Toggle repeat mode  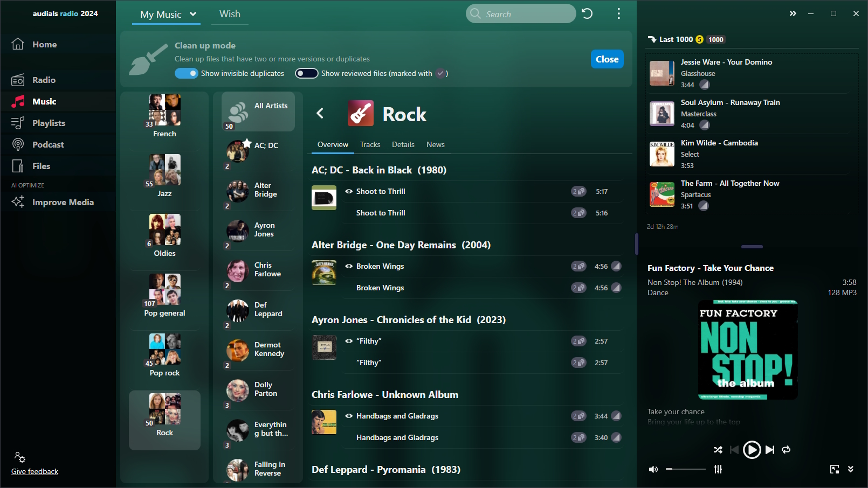click(x=786, y=450)
